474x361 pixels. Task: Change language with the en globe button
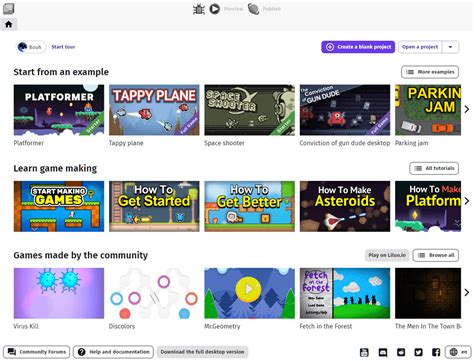(458, 352)
